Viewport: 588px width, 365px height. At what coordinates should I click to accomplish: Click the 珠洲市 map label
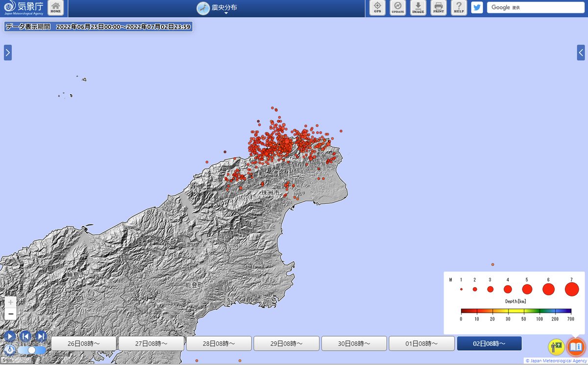click(270, 193)
